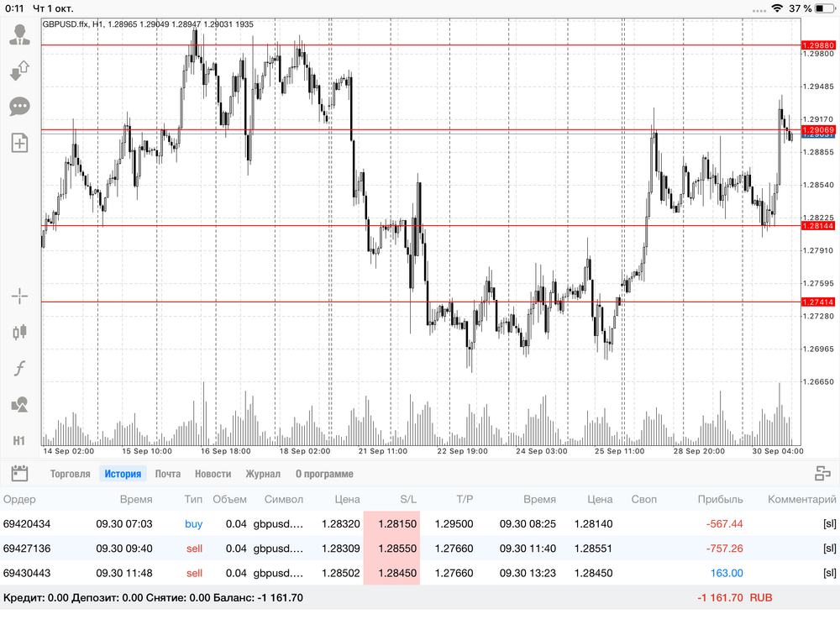Click the 14 Sep 02:00 time label
The height and width of the screenshot is (630, 840).
69,451
